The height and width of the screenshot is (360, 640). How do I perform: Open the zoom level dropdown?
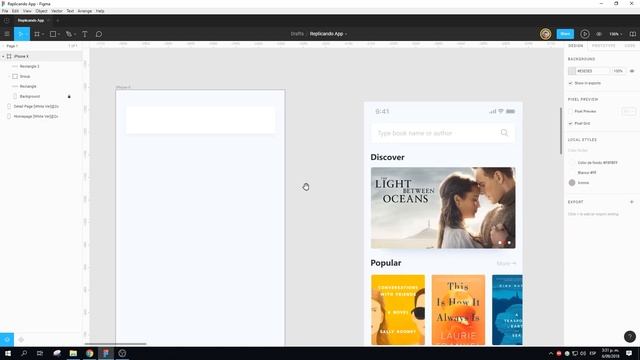[616, 34]
